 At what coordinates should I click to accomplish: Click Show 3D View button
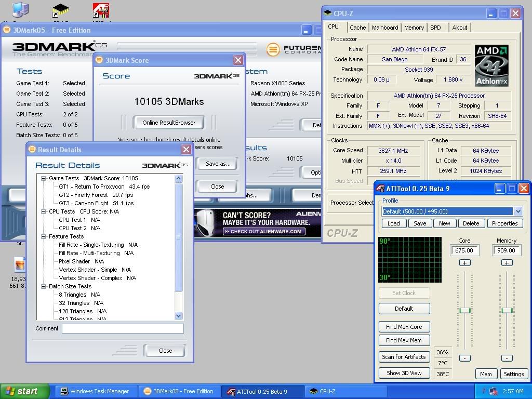pyautogui.click(x=404, y=373)
